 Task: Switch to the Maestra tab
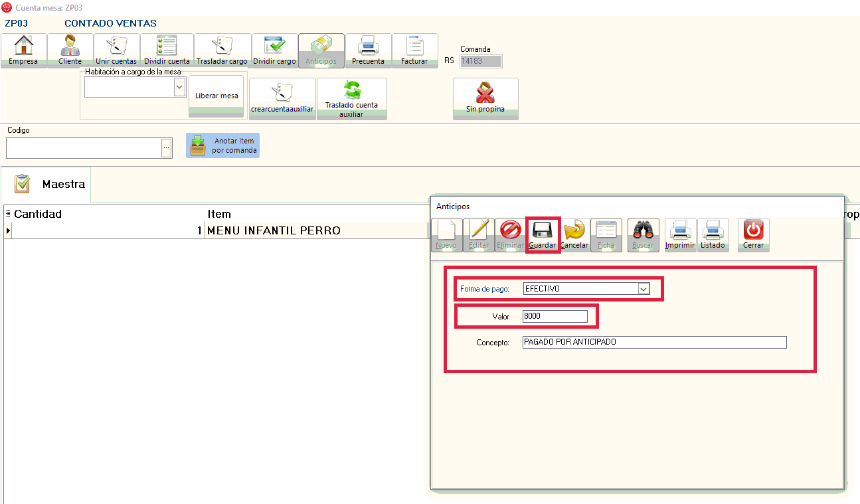[52, 184]
